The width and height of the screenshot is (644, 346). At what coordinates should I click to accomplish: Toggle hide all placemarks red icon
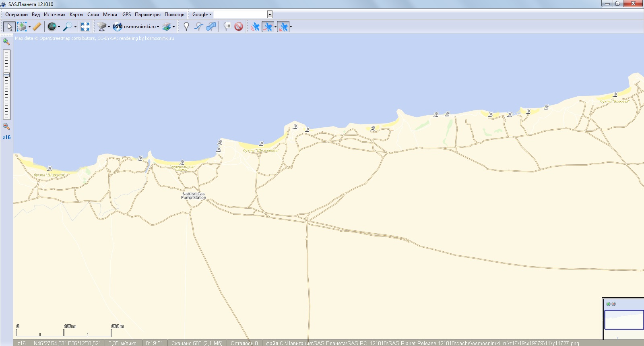[239, 27]
